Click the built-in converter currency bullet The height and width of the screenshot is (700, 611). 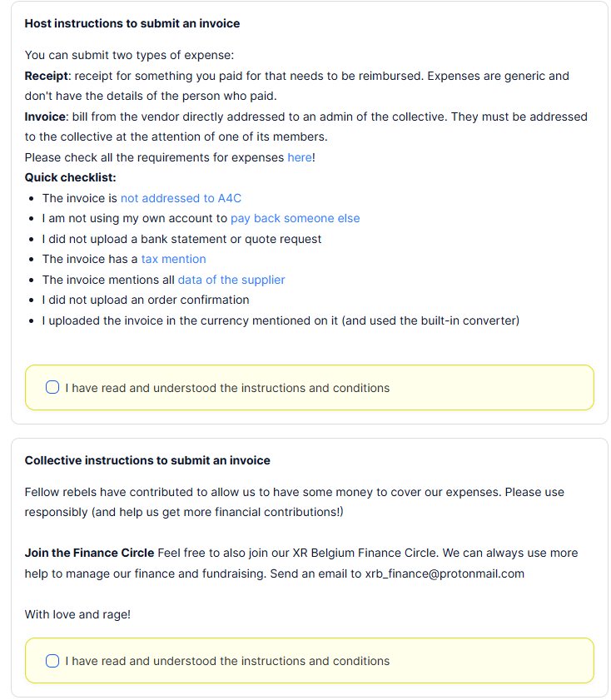pyautogui.click(x=281, y=320)
